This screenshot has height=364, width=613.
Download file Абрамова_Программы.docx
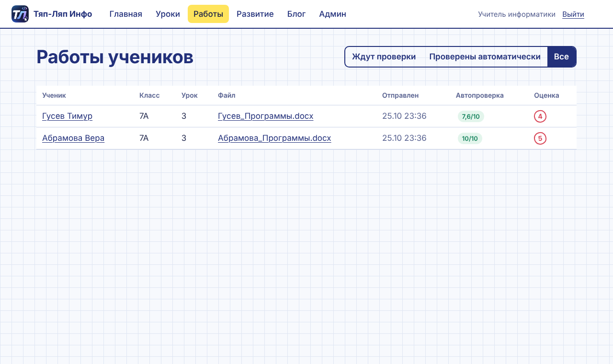[x=274, y=138]
